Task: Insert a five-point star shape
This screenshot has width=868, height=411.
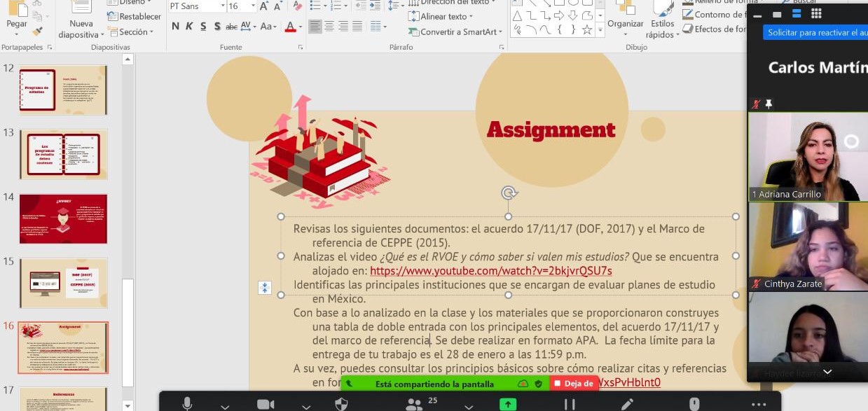Action: (x=587, y=30)
